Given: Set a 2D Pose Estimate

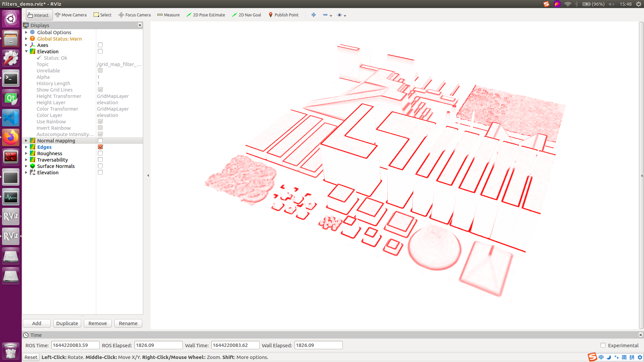Looking at the screenshot, I should (206, 15).
